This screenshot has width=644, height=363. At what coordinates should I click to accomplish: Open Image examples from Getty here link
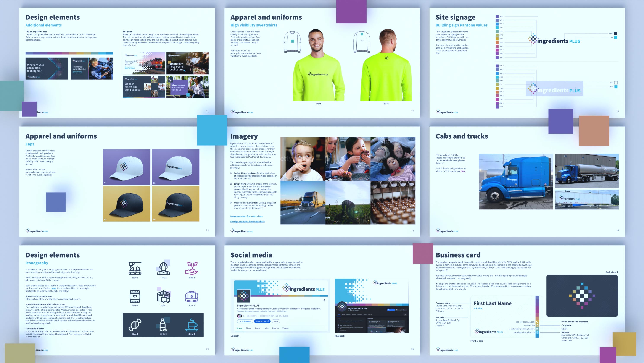(246, 216)
